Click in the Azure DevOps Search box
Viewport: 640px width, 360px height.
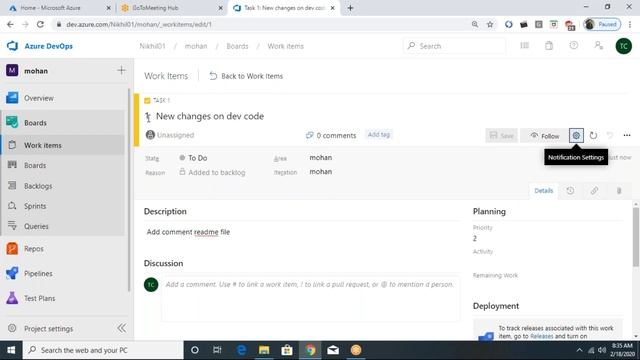tap(454, 46)
